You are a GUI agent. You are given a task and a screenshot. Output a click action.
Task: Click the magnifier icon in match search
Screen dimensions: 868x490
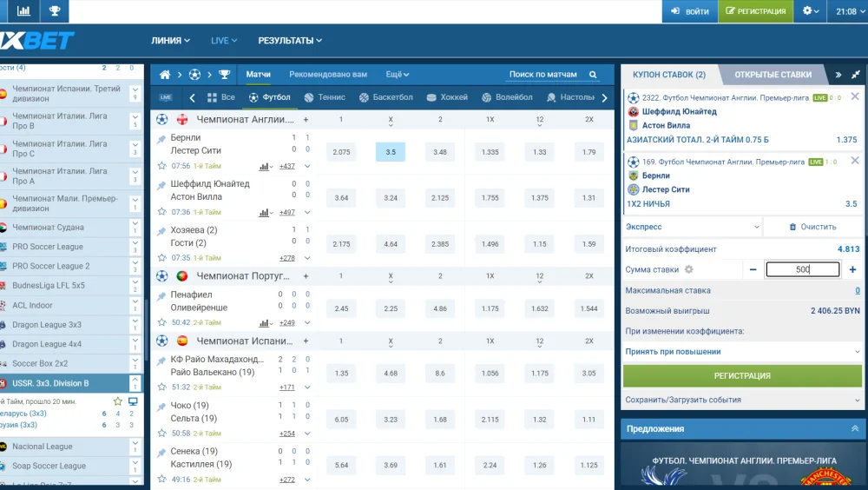click(594, 75)
